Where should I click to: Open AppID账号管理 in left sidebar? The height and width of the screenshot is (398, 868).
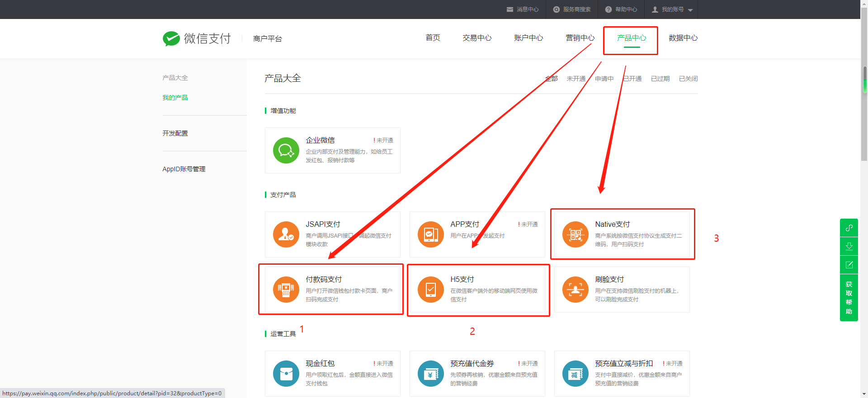pyautogui.click(x=184, y=169)
